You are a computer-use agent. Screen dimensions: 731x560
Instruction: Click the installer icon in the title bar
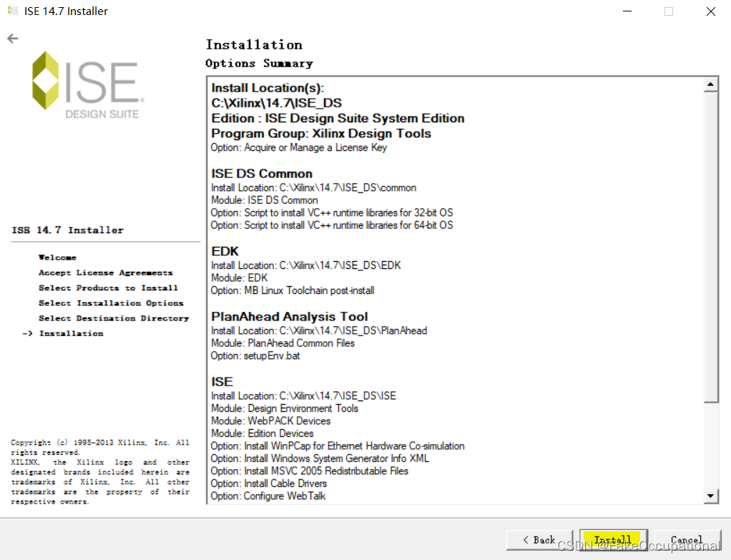11,11
